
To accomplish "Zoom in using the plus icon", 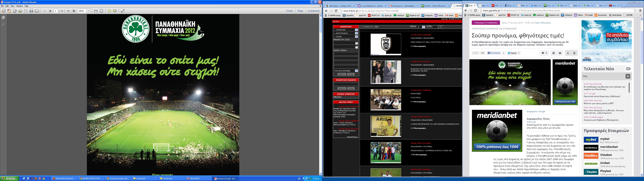I will click(74, 11).
